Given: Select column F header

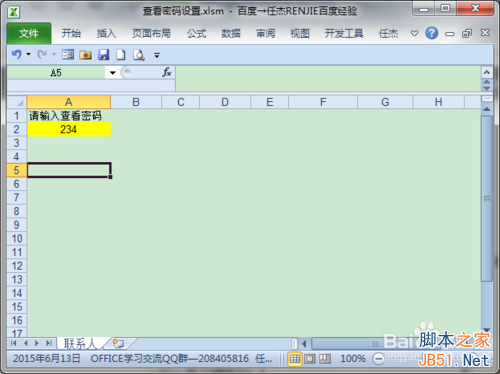Looking at the screenshot, I should point(323,102).
